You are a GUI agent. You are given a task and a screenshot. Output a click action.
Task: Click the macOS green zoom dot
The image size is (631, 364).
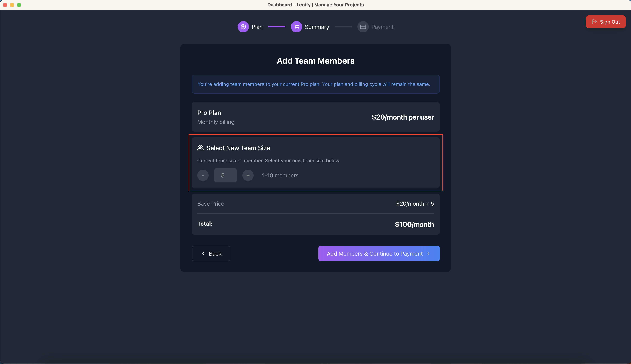19,5
